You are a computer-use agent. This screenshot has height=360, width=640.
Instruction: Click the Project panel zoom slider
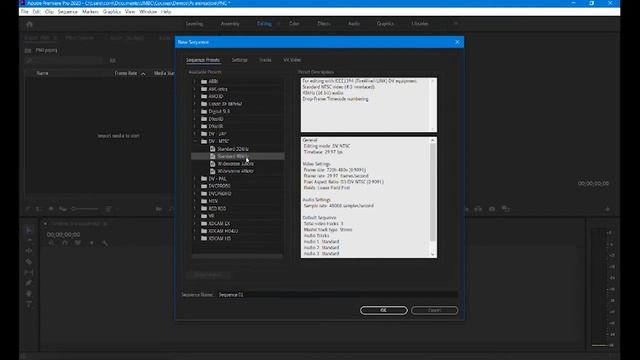(x=85, y=209)
